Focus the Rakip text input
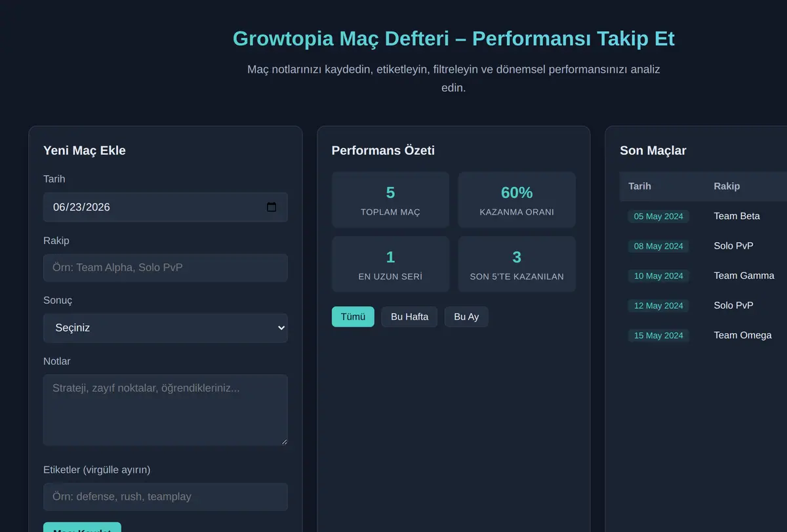 tap(165, 268)
